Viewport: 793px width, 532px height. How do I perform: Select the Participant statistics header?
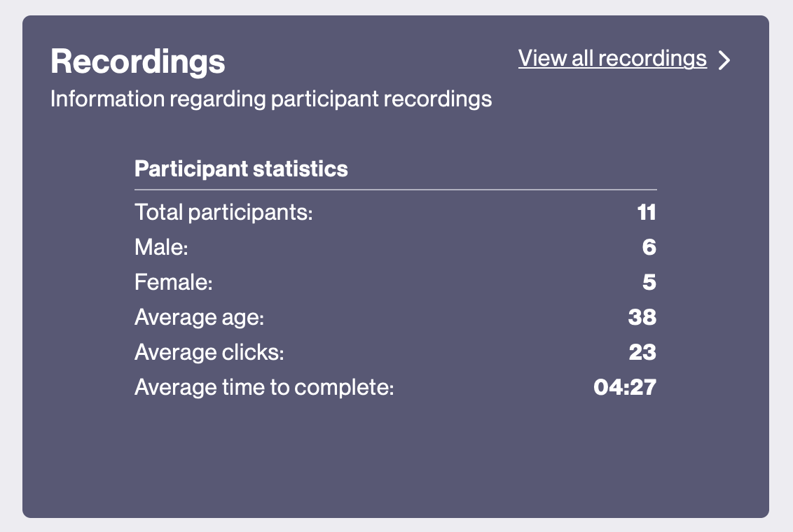tap(241, 169)
